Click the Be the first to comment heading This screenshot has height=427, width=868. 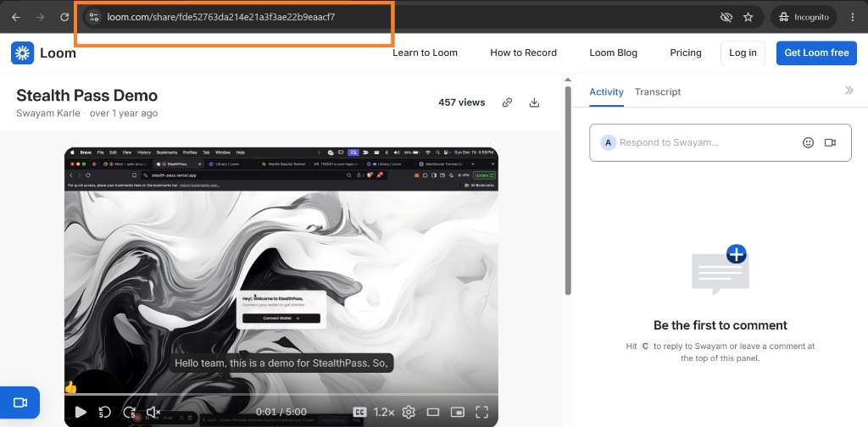pos(721,325)
